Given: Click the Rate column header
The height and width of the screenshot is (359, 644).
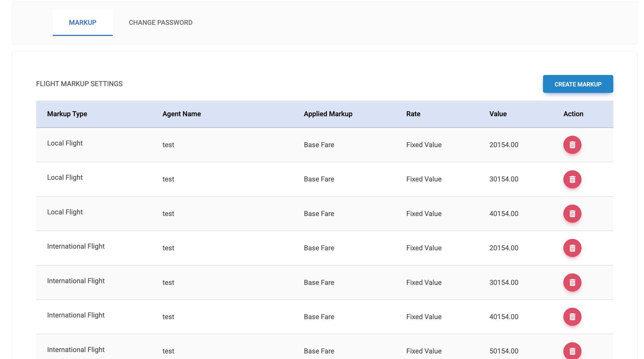Looking at the screenshot, I should [x=413, y=114].
